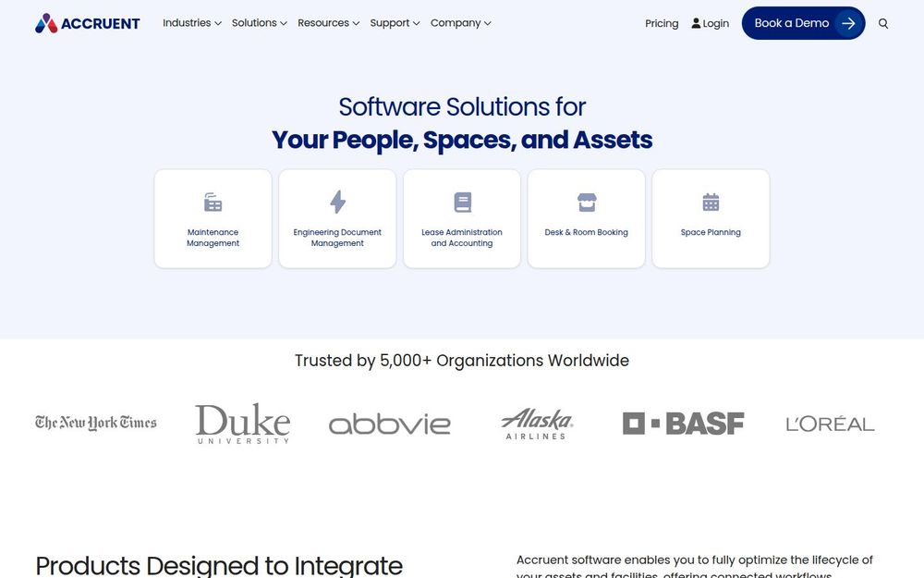Select the Engineering Document Management label
This screenshot has height=578, width=924.
(x=337, y=238)
